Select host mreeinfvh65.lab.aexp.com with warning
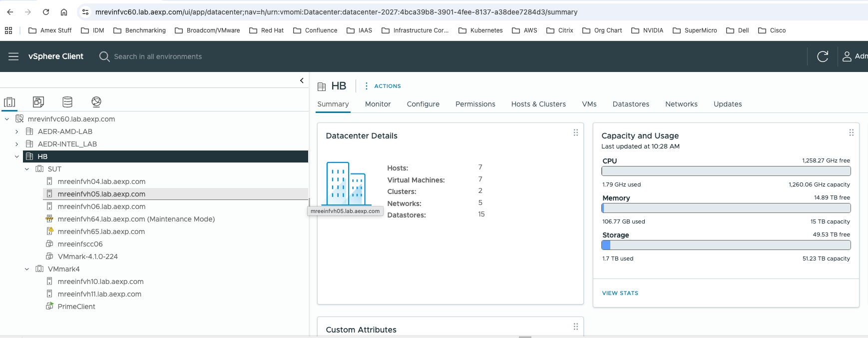Image resolution: width=868 pixels, height=338 pixels. [x=101, y=231]
